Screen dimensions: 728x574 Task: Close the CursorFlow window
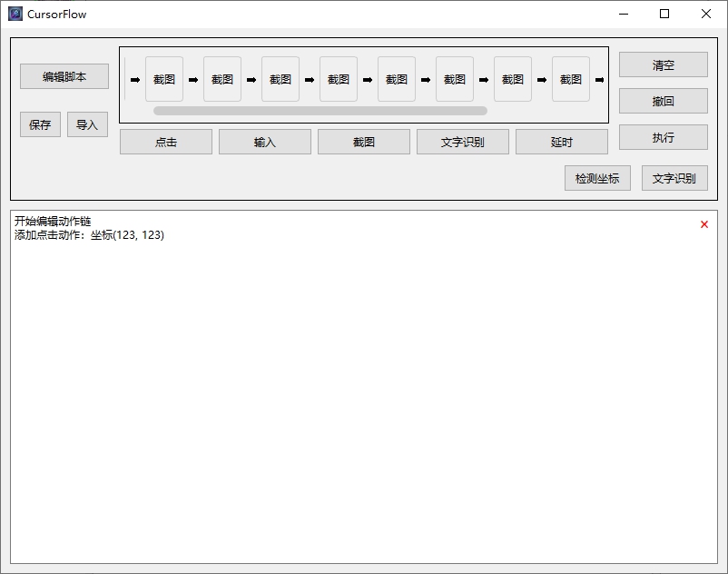point(705,14)
